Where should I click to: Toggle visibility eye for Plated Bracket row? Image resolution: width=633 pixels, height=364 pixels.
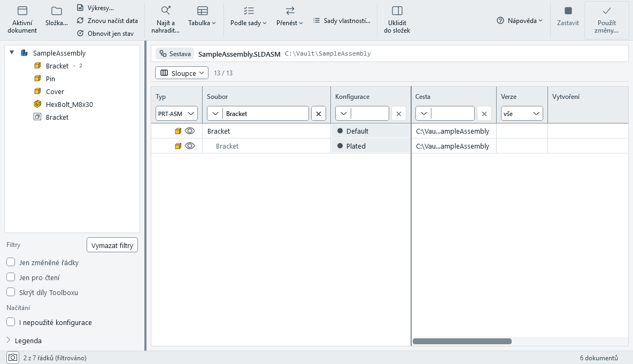(190, 146)
